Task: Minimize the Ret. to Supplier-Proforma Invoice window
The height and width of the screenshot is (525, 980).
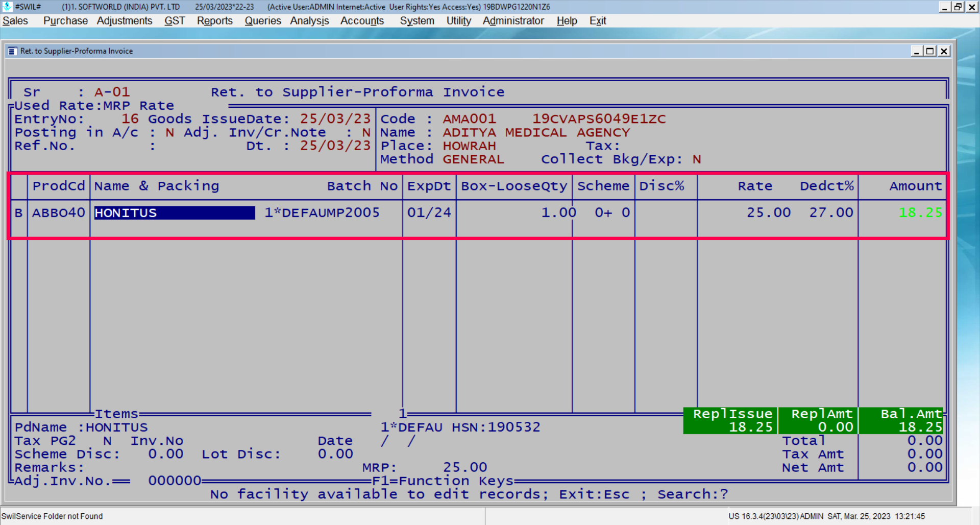Action: coord(917,51)
